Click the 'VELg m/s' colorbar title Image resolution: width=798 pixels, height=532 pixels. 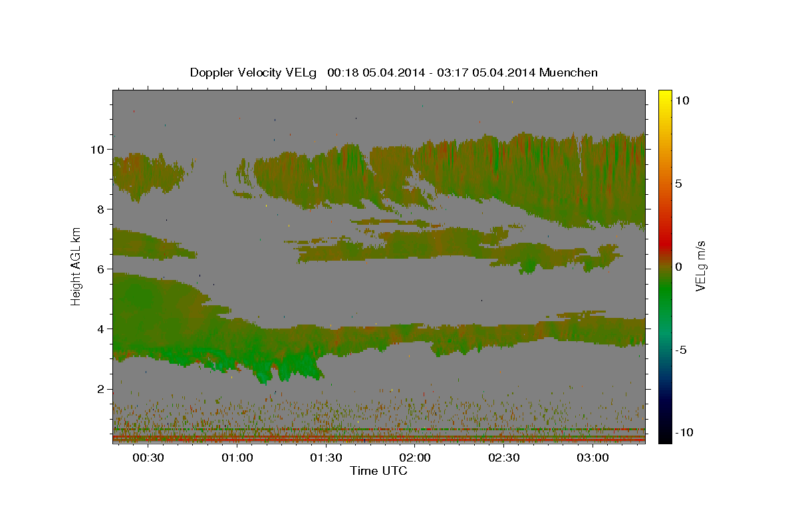pyautogui.click(x=701, y=266)
